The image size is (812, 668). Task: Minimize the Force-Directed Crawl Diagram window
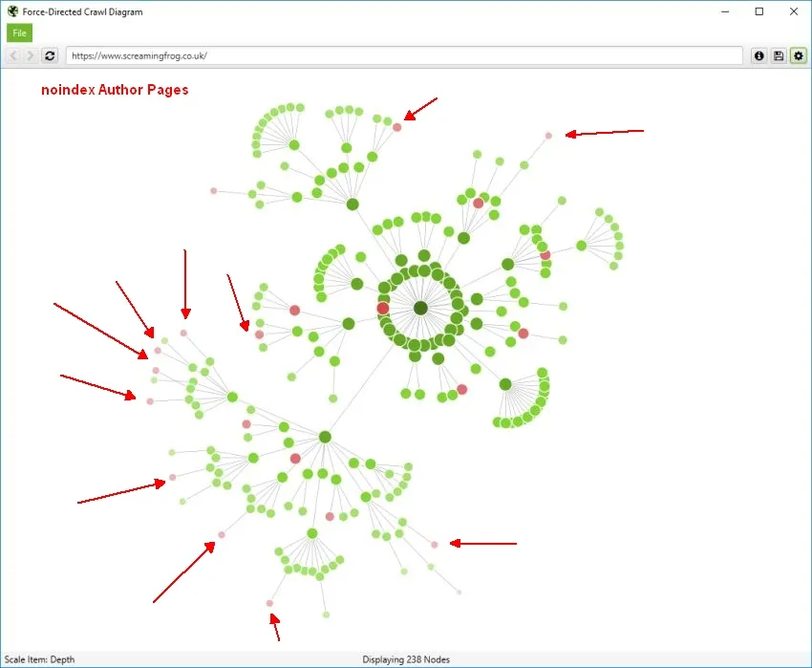[725, 11]
